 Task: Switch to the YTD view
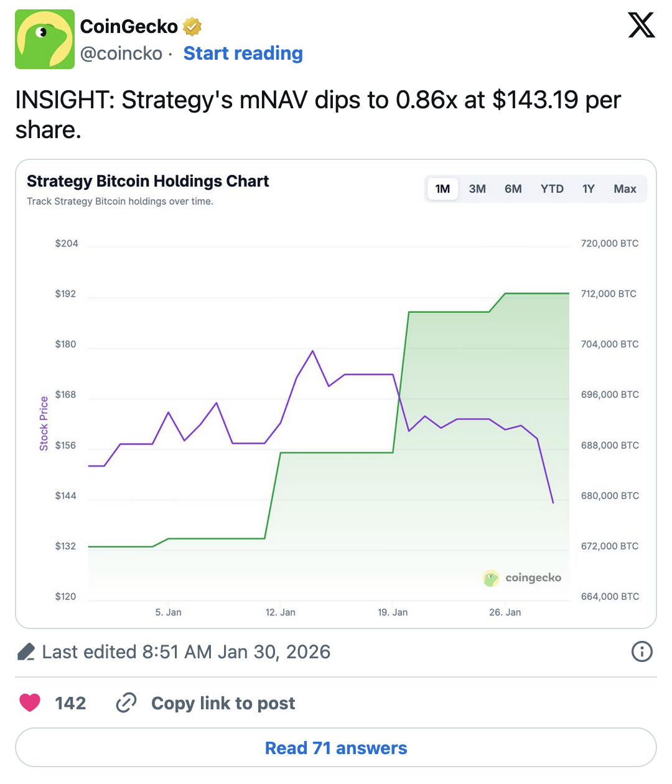[x=552, y=189]
